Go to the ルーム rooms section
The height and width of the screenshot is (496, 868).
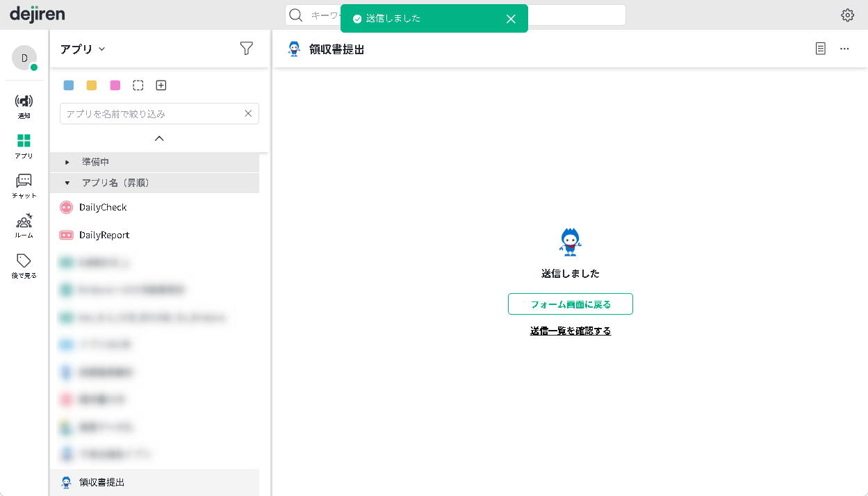coord(24,226)
